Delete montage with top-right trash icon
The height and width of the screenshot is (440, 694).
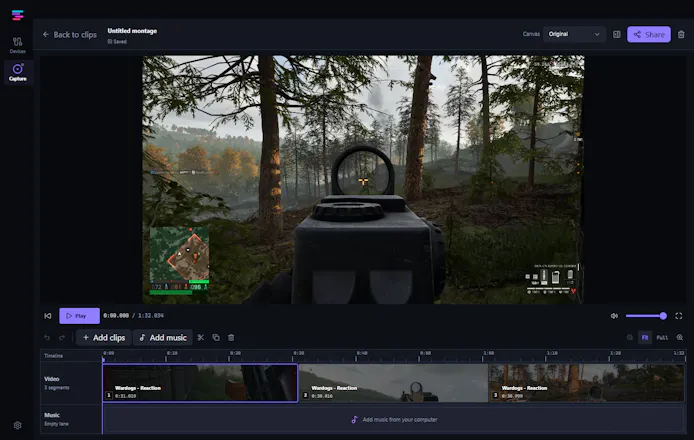(681, 35)
